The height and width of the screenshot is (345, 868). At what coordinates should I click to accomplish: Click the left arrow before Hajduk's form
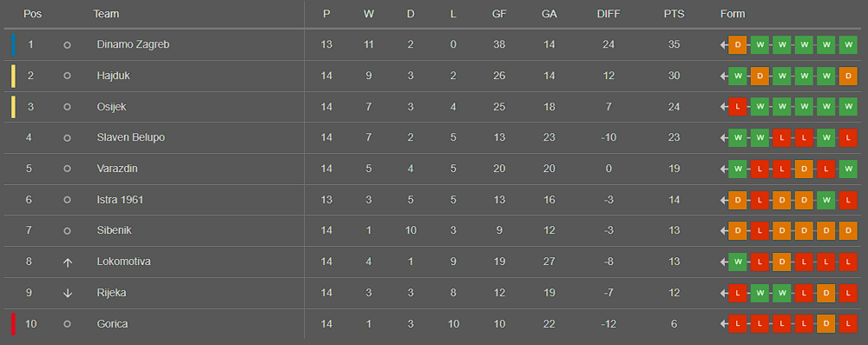pyautogui.click(x=724, y=76)
